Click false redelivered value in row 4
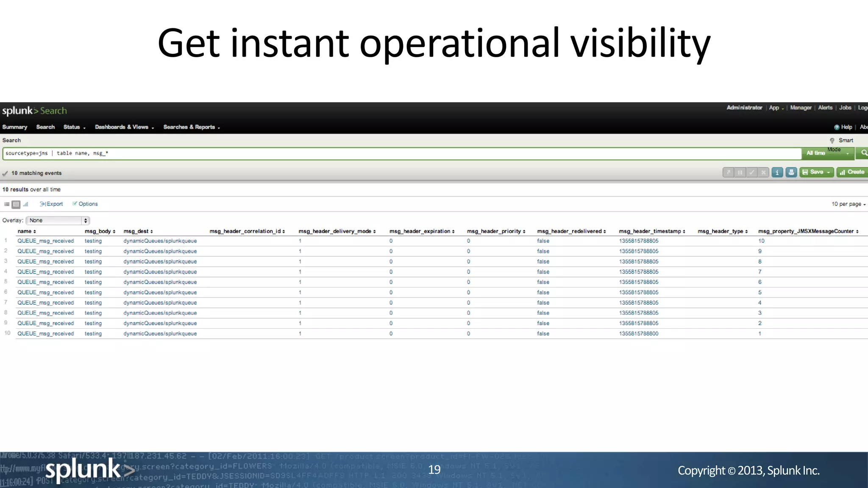This screenshot has width=868, height=488. (x=543, y=272)
